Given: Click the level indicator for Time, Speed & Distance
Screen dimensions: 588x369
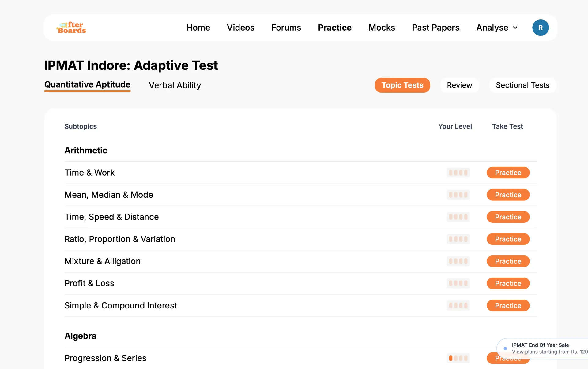Looking at the screenshot, I should (458, 217).
